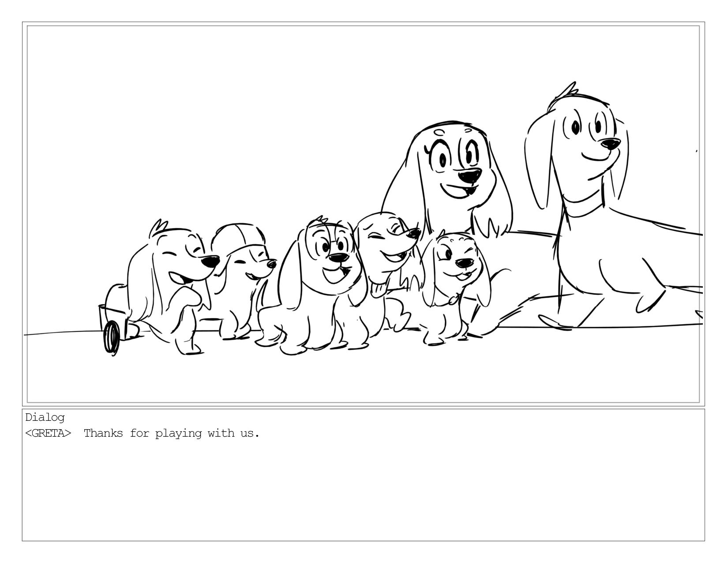
Task: Click the black nose of the rightmost dog
Action: 611,144
